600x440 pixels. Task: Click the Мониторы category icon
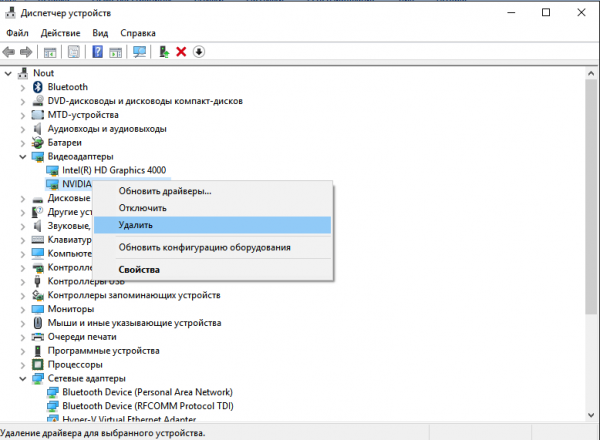click(x=38, y=309)
